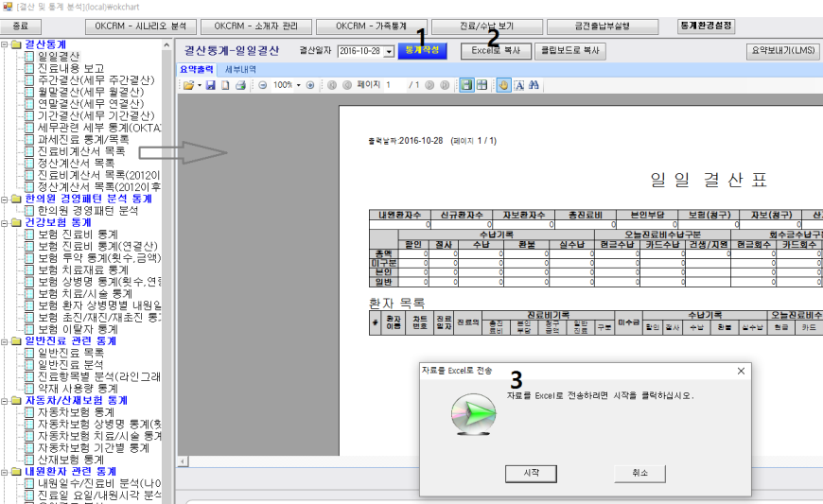The image size is (823, 504).
Task: Open the dropdown arrow beside folder icon
Action: click(x=200, y=85)
